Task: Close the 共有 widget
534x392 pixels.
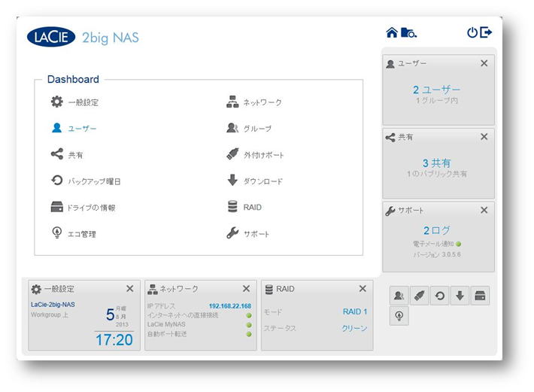Action: 484,137
